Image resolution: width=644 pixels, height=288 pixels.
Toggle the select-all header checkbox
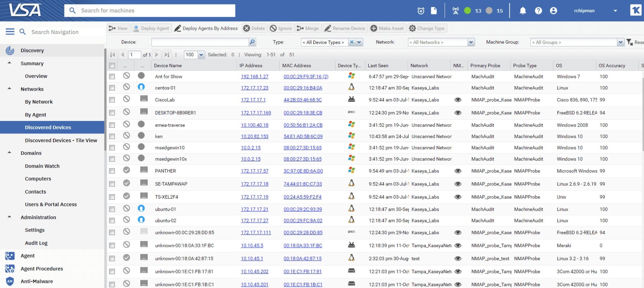click(112, 66)
